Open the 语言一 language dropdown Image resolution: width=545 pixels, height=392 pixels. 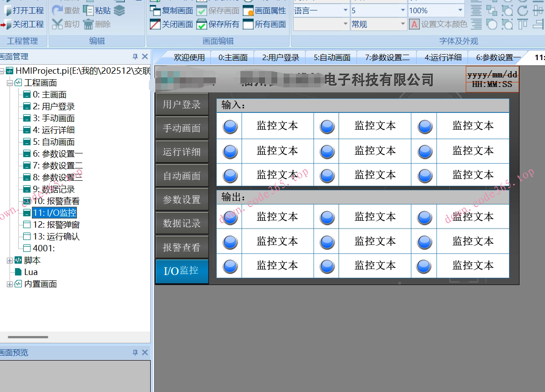(x=346, y=10)
